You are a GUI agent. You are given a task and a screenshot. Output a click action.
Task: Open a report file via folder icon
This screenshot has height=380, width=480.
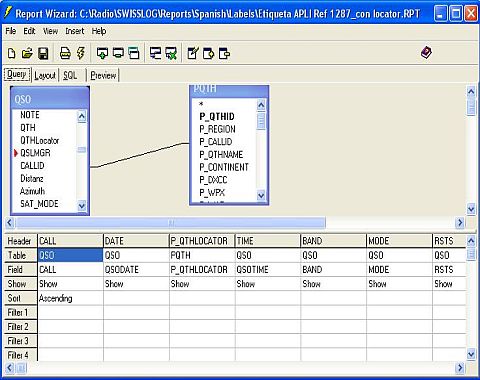[27, 53]
